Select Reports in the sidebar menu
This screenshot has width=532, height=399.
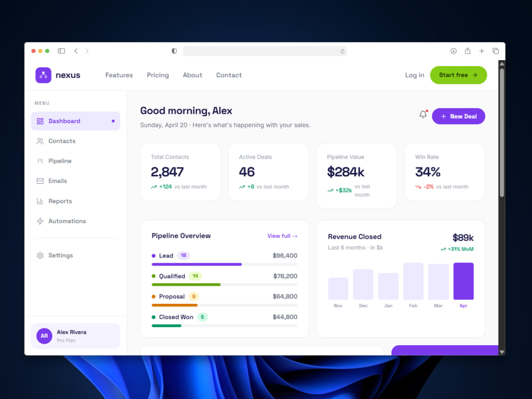coord(76,201)
